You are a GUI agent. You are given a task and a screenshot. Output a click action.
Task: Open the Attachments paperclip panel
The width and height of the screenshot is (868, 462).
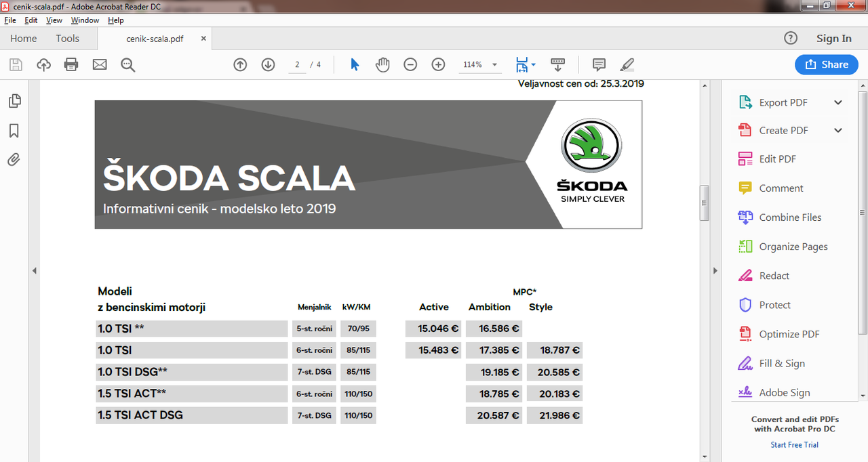tap(14, 160)
